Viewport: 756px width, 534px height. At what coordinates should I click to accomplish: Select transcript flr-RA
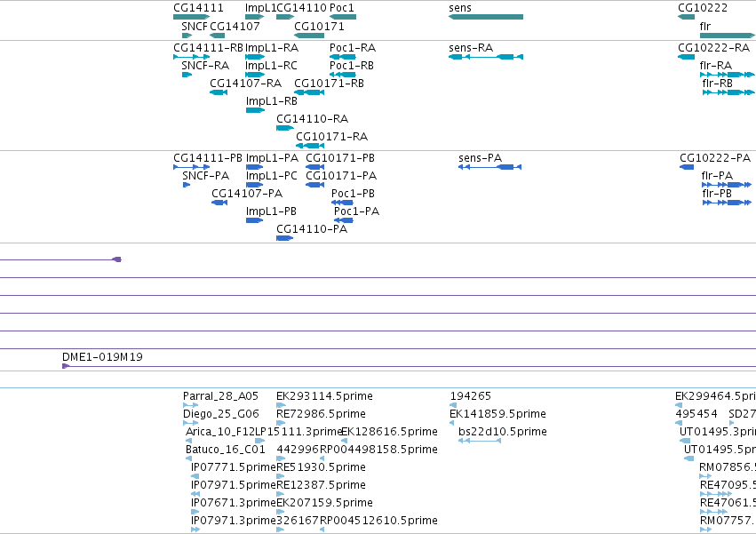tap(727, 75)
